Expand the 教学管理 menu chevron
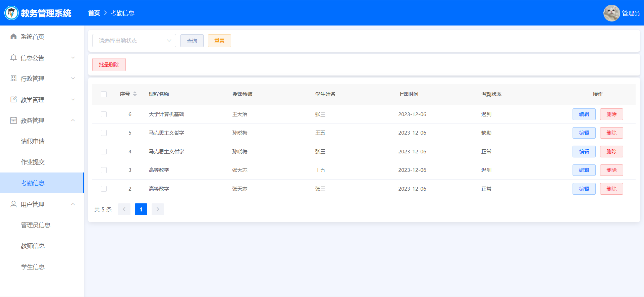 pos(73,100)
